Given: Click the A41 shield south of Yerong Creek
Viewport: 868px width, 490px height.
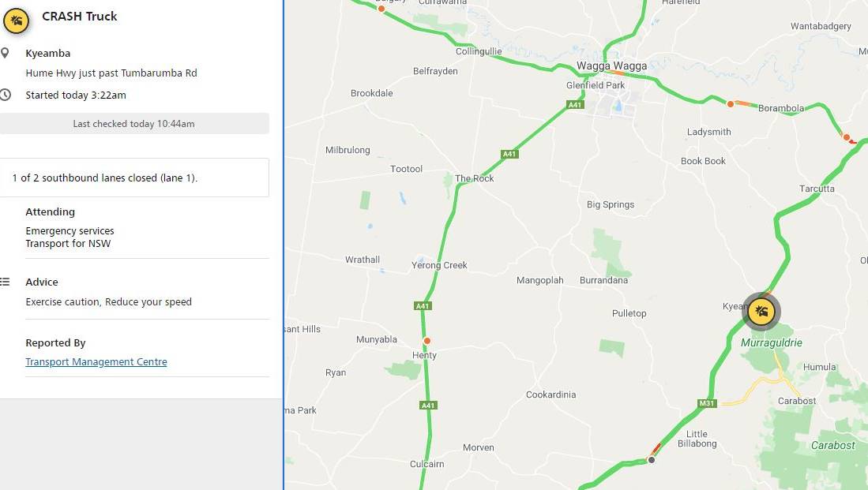Looking at the screenshot, I should (423, 306).
